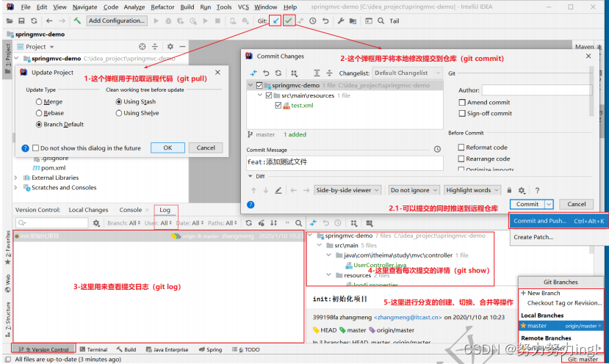Check Do not show this dialog again
The height and width of the screenshot is (364, 609).
36,148
